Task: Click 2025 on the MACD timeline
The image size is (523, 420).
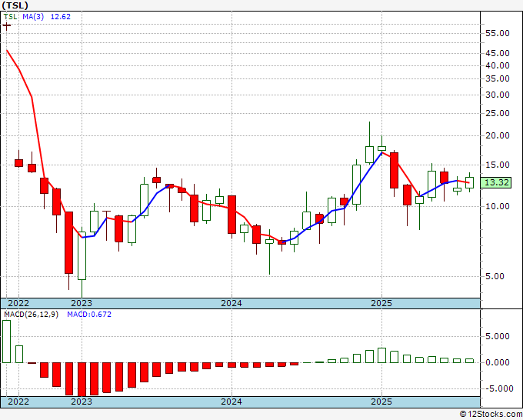Action: (381, 402)
